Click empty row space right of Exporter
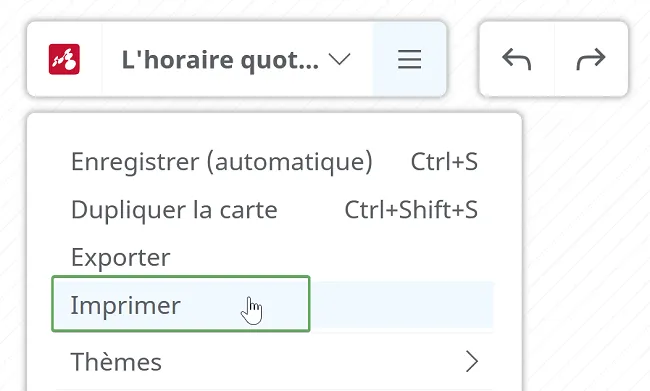 pyautogui.click(x=332, y=257)
